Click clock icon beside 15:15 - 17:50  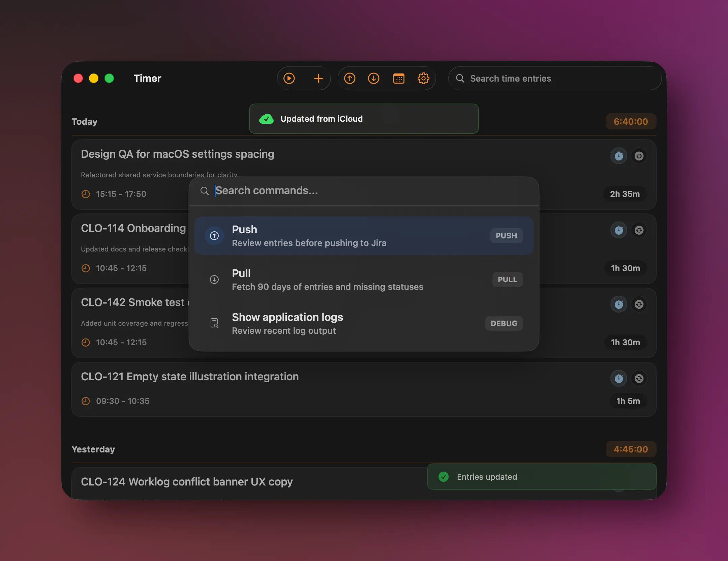(x=86, y=194)
